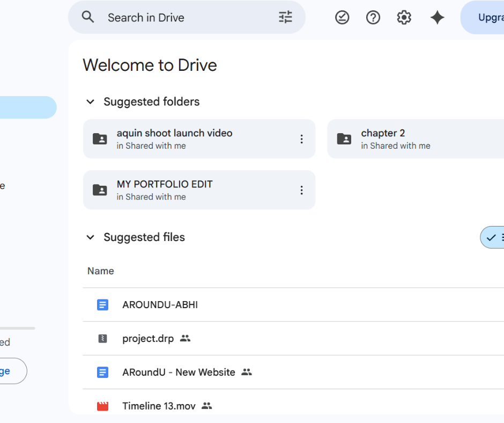This screenshot has height=423, width=504.
Task: Click the Gemini spark icon
Action: 437,17
